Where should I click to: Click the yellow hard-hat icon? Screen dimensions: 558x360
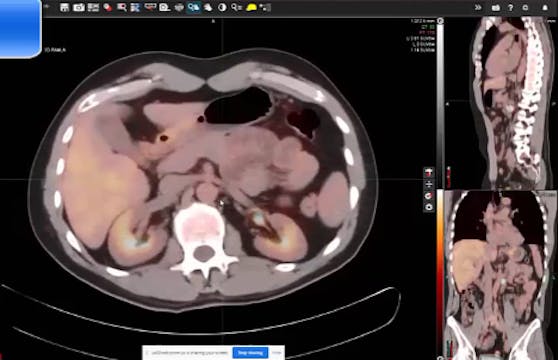coord(251,7)
